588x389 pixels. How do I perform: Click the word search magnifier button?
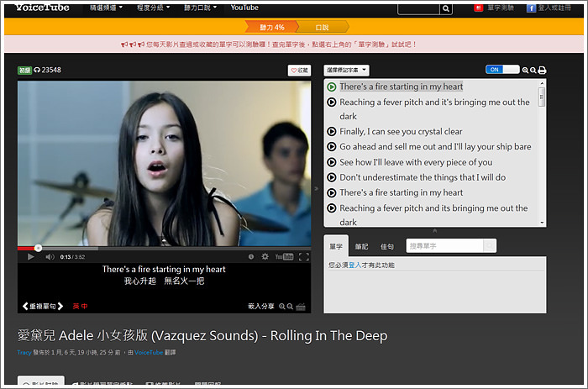pos(490,246)
